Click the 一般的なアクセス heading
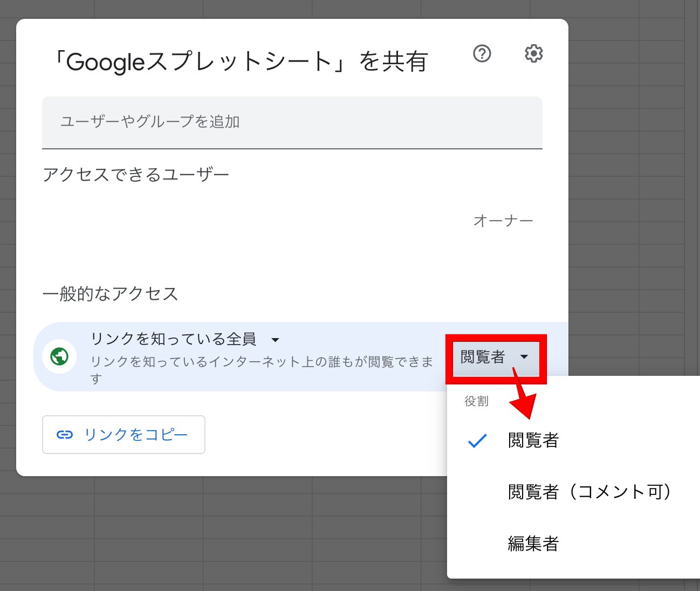This screenshot has width=700, height=591. pos(111,294)
